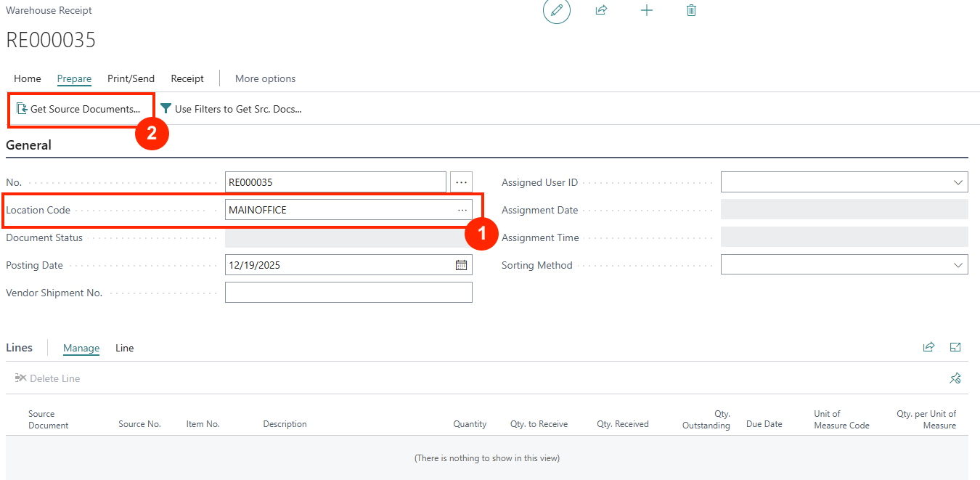Click the pin icon in Lines toolbar

(x=955, y=378)
